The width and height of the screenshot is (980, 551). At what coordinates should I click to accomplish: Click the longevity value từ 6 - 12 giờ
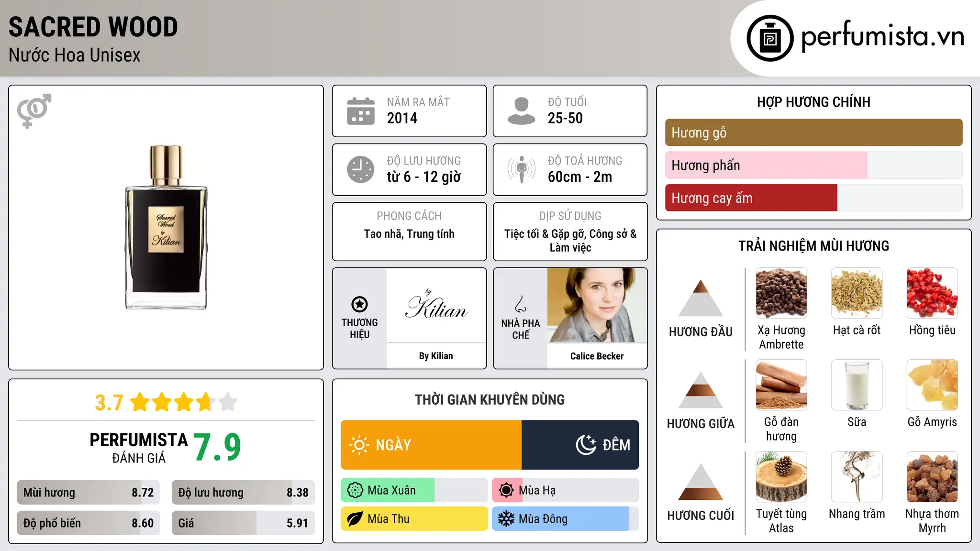pos(424,177)
